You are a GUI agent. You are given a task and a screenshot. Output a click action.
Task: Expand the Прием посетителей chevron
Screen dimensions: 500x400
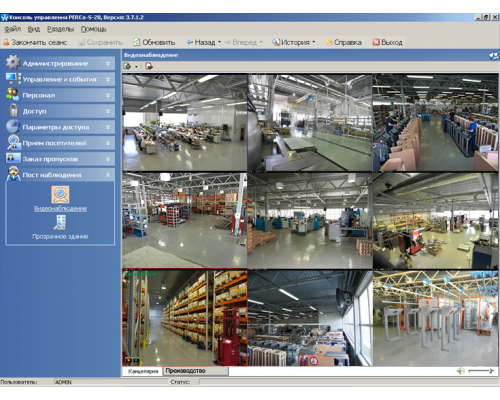[x=108, y=143]
